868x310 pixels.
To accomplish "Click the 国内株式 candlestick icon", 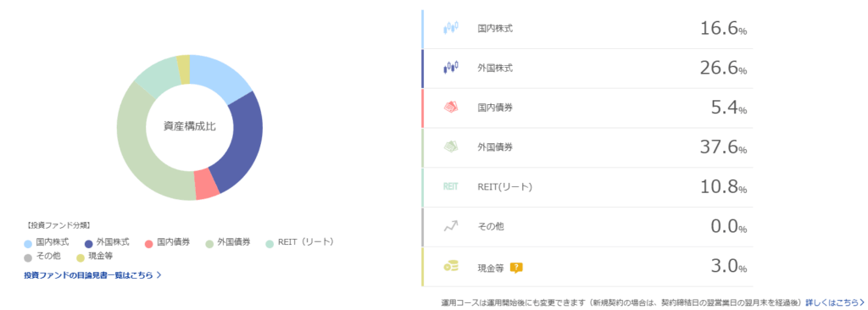I will pyautogui.click(x=451, y=28).
